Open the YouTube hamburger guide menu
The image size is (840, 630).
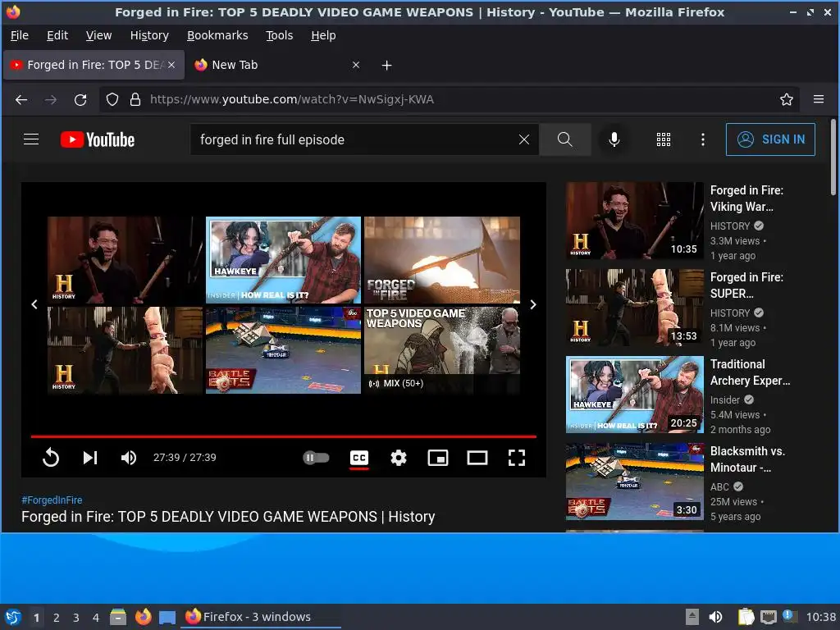(31, 139)
